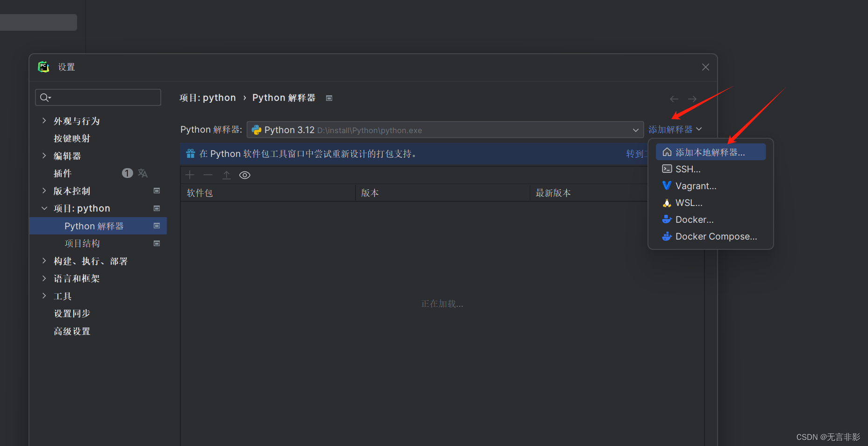Viewport: 868px width, 446px height.
Task: Expand the 外观与行为 section
Action: [x=44, y=120]
